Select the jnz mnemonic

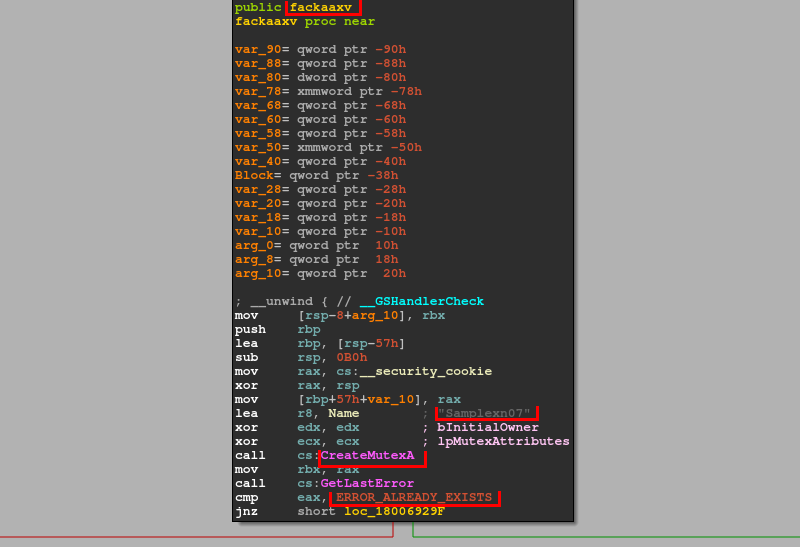pos(246,511)
